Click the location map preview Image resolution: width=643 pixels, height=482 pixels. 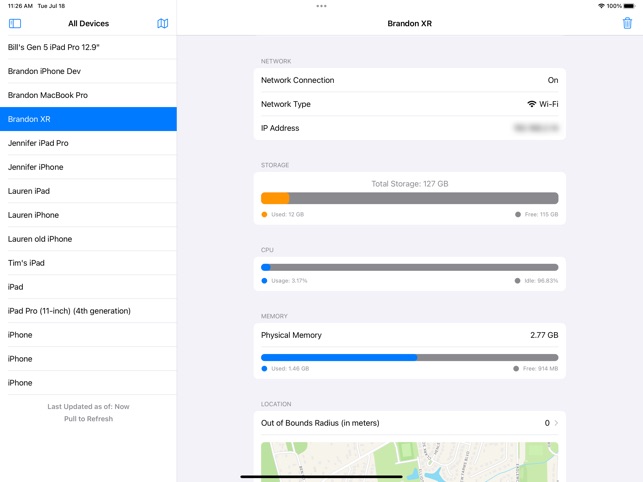(x=409, y=461)
